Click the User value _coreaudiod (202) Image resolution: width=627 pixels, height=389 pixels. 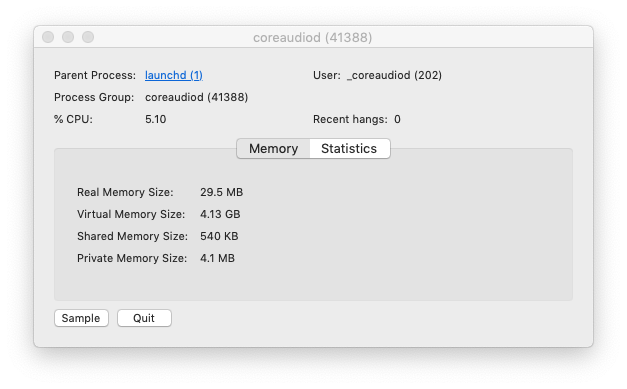[x=394, y=75]
